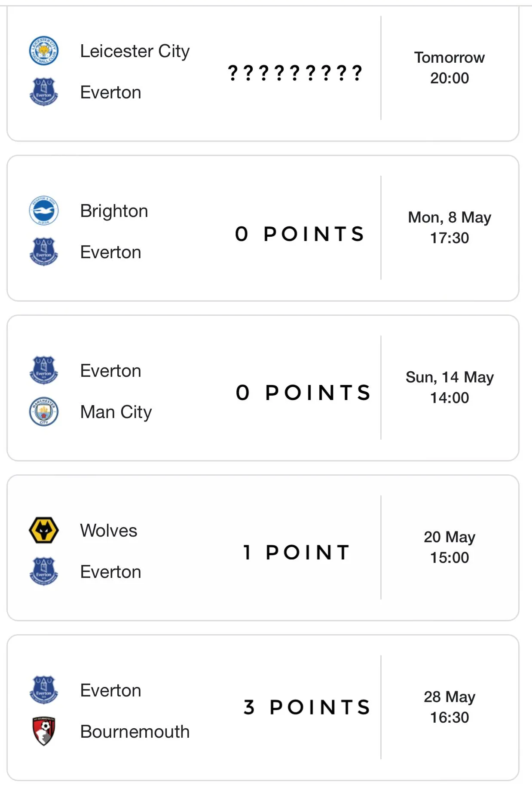Click the Sun, 14 May date
This screenshot has width=532, height=785.
pos(449,377)
